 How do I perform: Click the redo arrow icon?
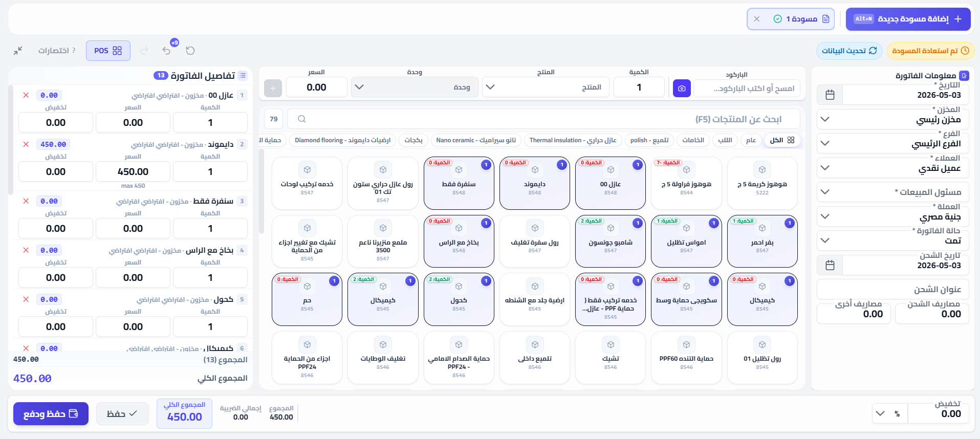[144, 51]
